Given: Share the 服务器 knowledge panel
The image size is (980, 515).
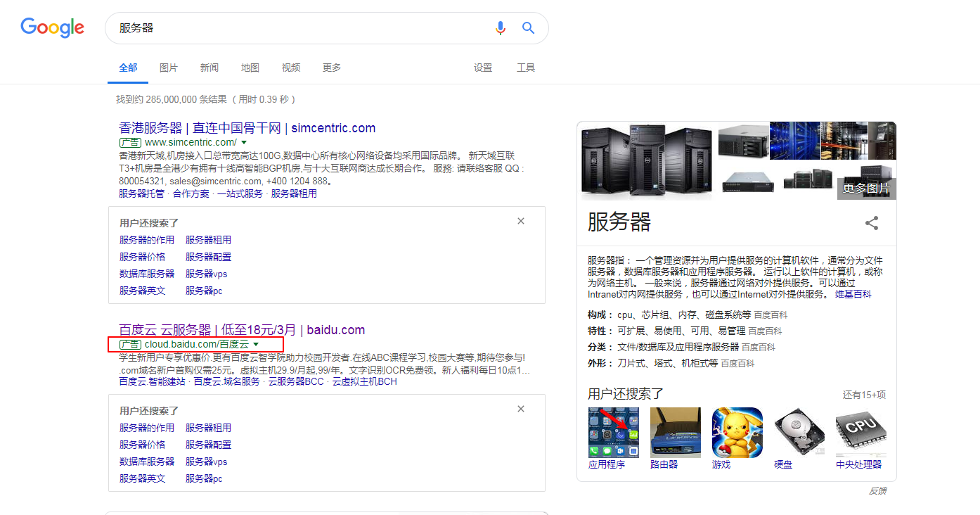Looking at the screenshot, I should [872, 223].
